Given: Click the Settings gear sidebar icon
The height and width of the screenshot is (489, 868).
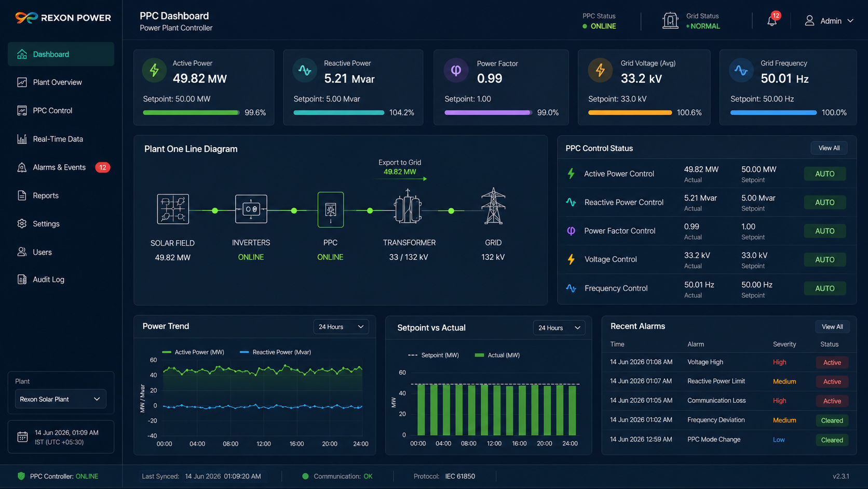Looking at the screenshot, I should (22, 223).
